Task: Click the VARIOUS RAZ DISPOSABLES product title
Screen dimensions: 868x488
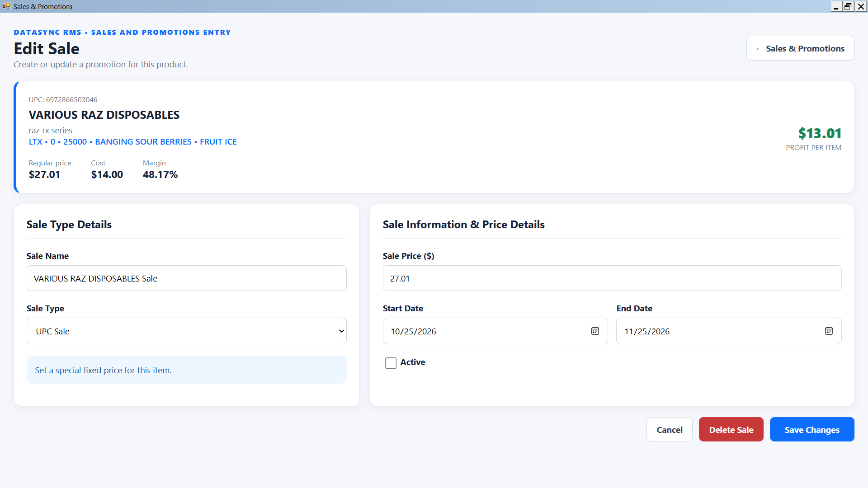Action: (104, 115)
